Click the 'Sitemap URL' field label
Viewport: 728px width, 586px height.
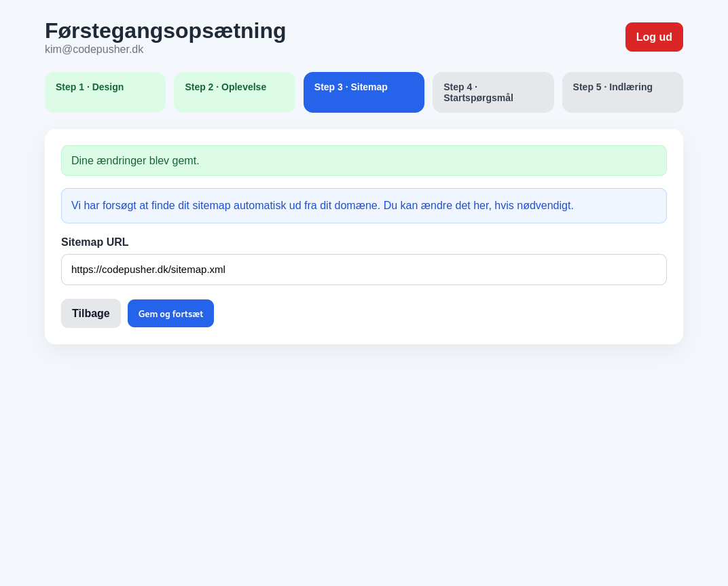click(x=95, y=242)
